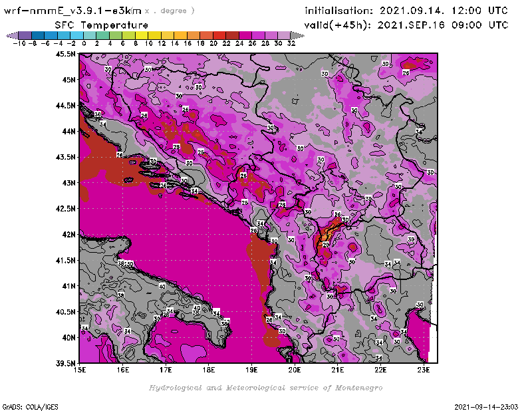Screen dimensions: 532x411
Task: Click the pale lilac 30 to 32 swatch
Action: tap(284, 35)
